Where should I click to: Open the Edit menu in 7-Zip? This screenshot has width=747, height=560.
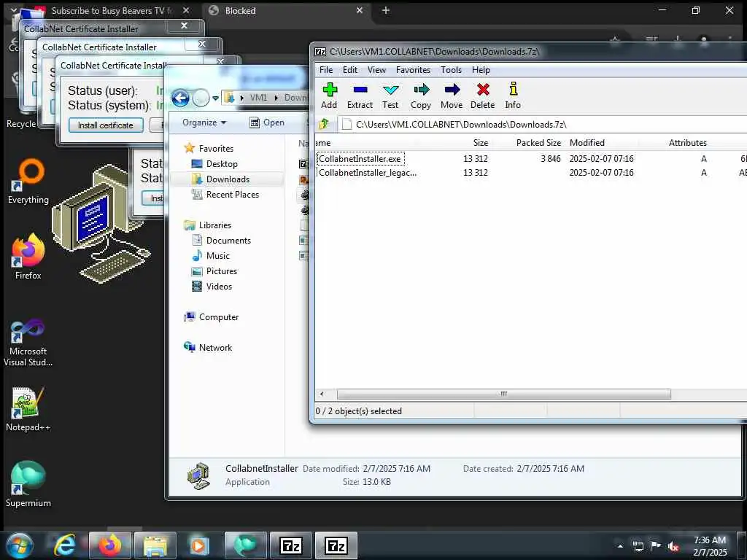coord(349,70)
